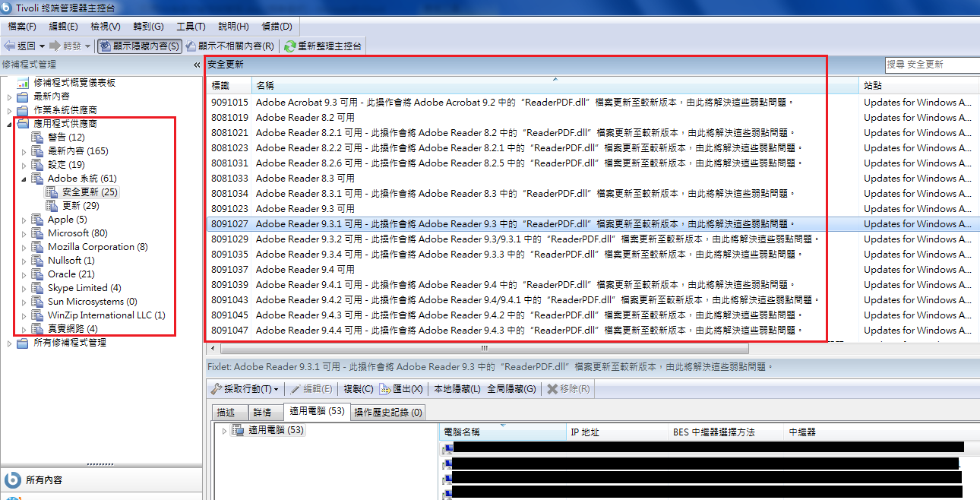Screen dimensions: 980x500
Task: Open the Back button history dropdown arrow
Action: click(x=42, y=46)
